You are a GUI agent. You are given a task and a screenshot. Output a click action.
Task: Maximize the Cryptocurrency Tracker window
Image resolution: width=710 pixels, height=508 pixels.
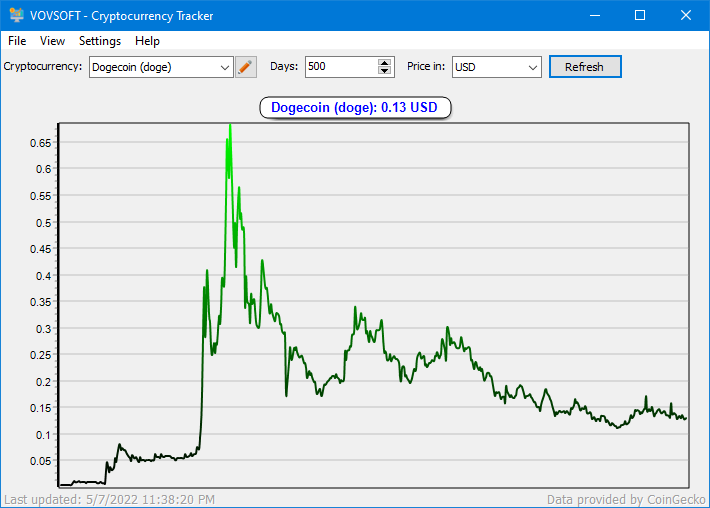tap(640, 15)
